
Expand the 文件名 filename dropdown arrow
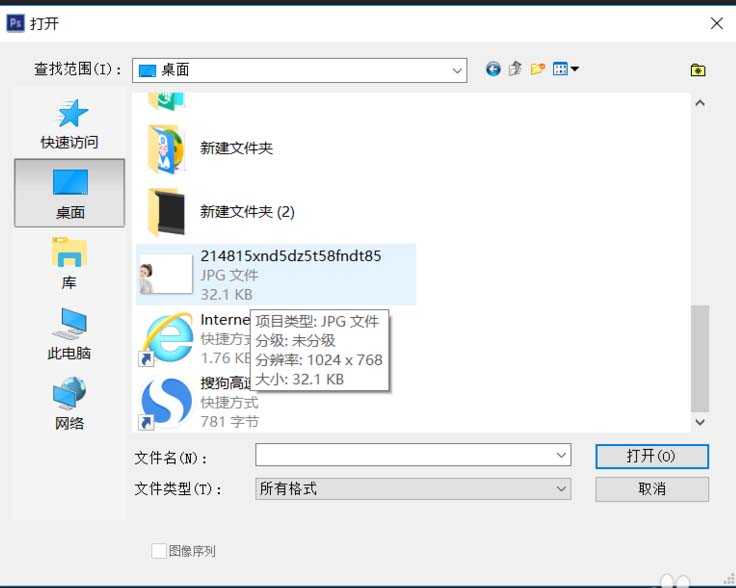point(561,455)
